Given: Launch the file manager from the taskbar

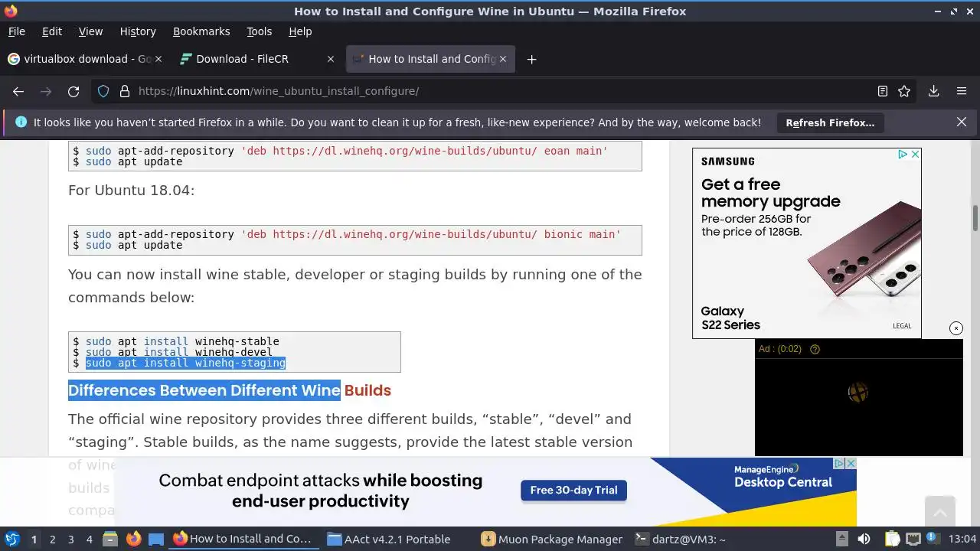Looking at the screenshot, I should pyautogui.click(x=109, y=539).
